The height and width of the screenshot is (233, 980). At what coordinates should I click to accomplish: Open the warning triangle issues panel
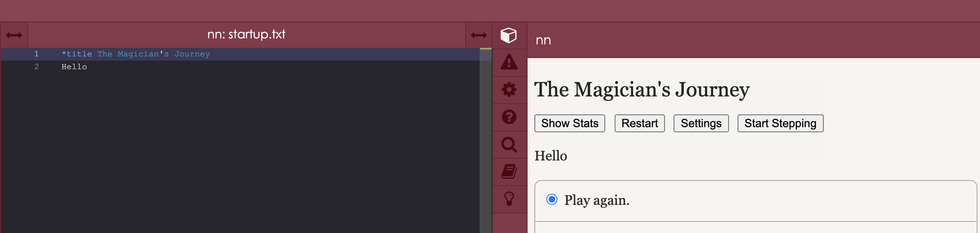(509, 62)
